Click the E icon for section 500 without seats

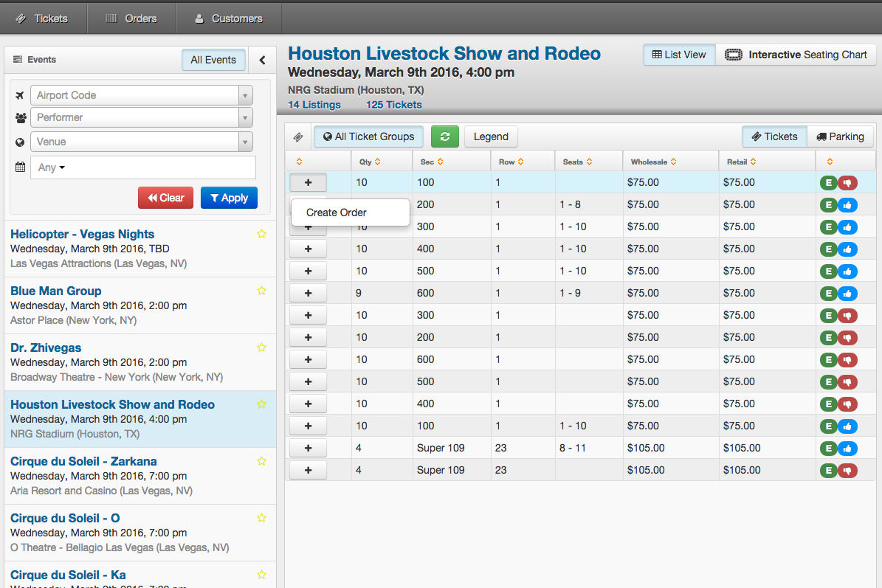(x=828, y=382)
